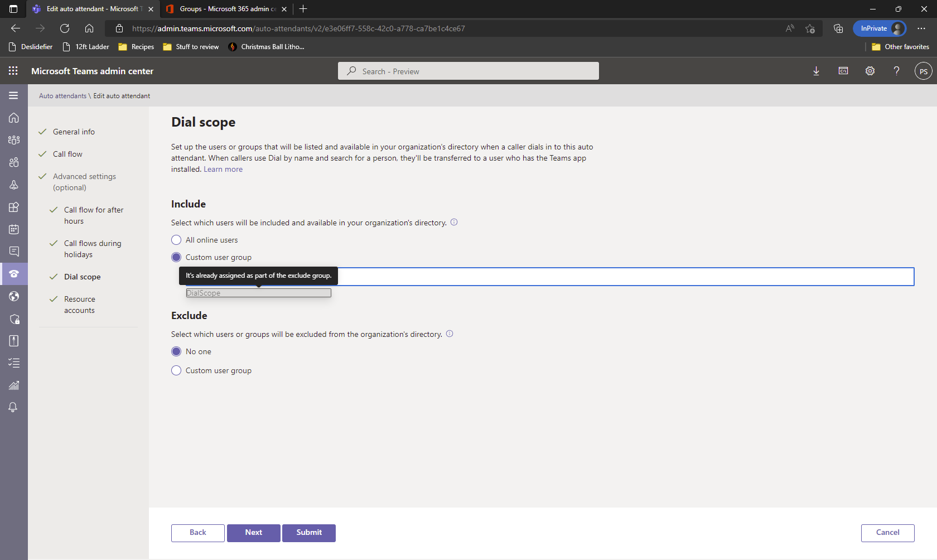Screen dimensions: 937x560
Task: Select Custom user group under Include
Action: pyautogui.click(x=211, y=257)
